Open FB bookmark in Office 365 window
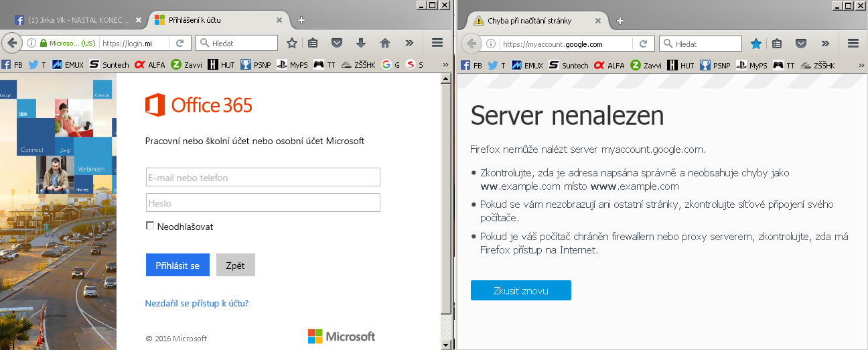This screenshot has height=350, width=868. pyautogui.click(x=13, y=65)
